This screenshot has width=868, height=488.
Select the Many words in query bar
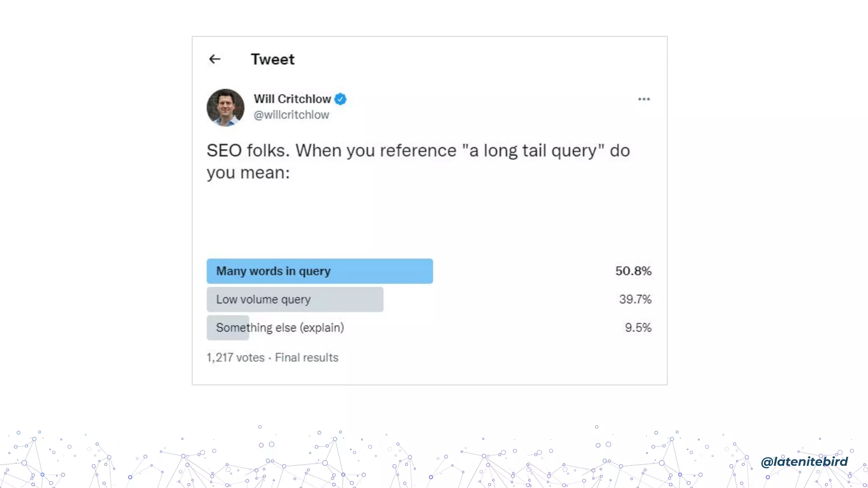[x=320, y=271]
